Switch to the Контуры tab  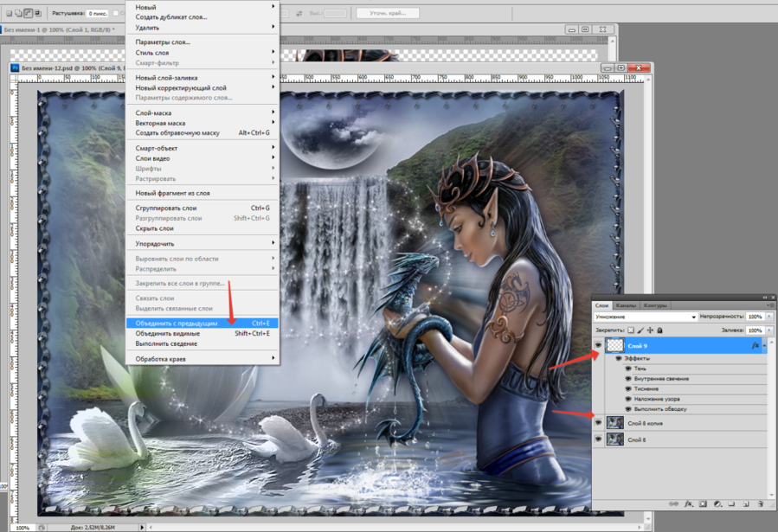[x=655, y=305]
